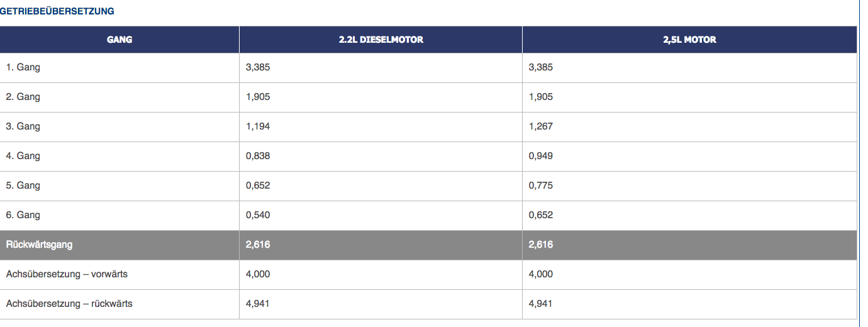Image resolution: width=868 pixels, height=327 pixels.
Task: Select the "1. Gang" row label
Action: [x=23, y=67]
